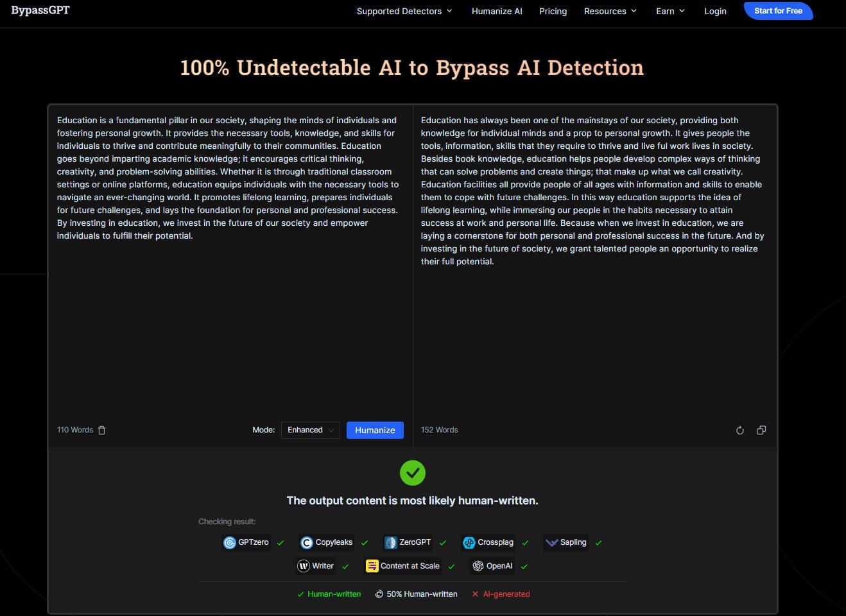Click the AI-generated legend text
This screenshot has height=616, width=846.
506,594
